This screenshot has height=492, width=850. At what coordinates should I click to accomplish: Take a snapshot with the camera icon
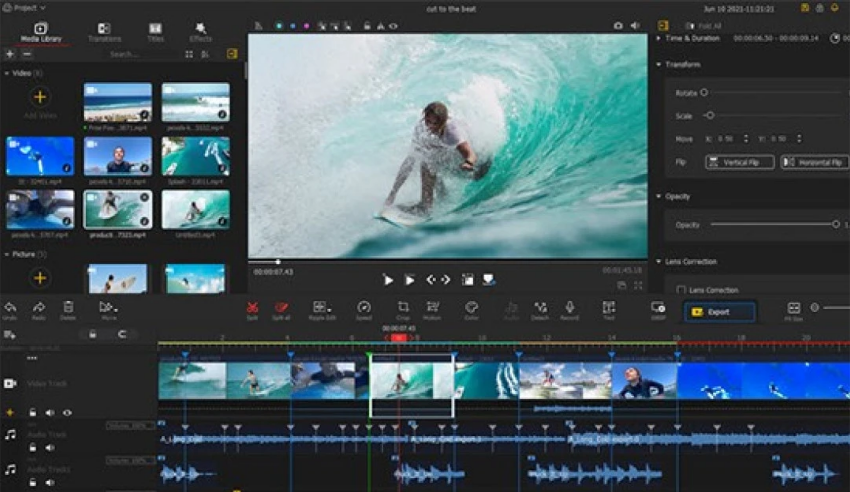click(x=618, y=25)
